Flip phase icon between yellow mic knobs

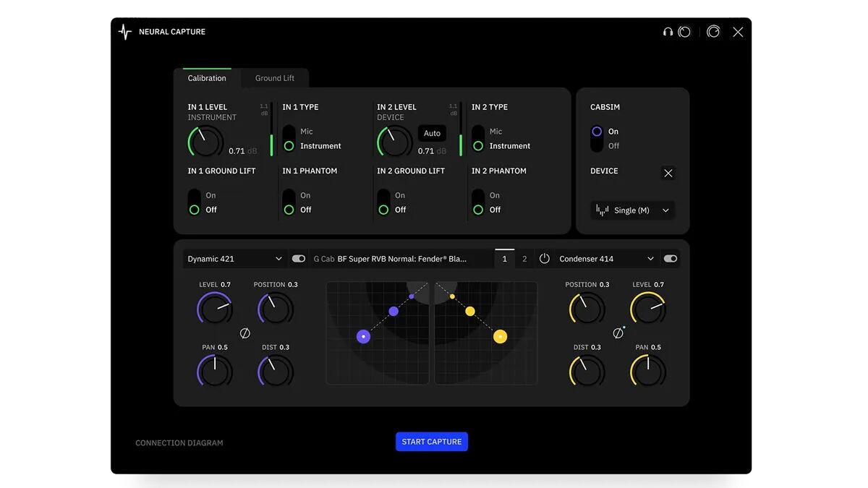click(x=618, y=333)
